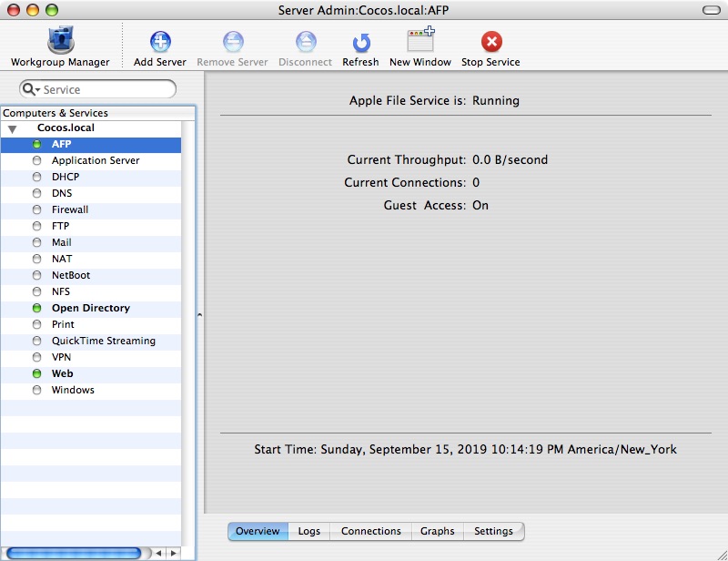The width and height of the screenshot is (728, 561).
Task: Click the Remove Server icon
Action: coord(233,41)
